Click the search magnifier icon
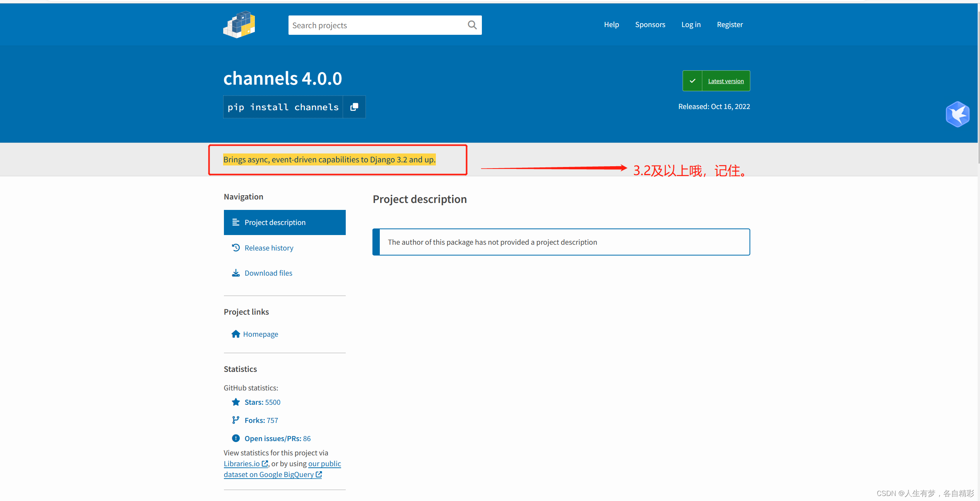The image size is (980, 501). 472,25
